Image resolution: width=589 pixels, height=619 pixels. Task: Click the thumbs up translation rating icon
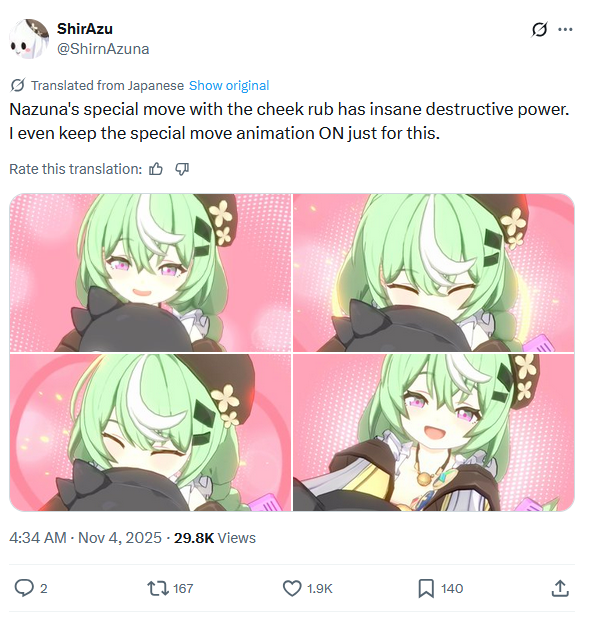[x=156, y=169]
